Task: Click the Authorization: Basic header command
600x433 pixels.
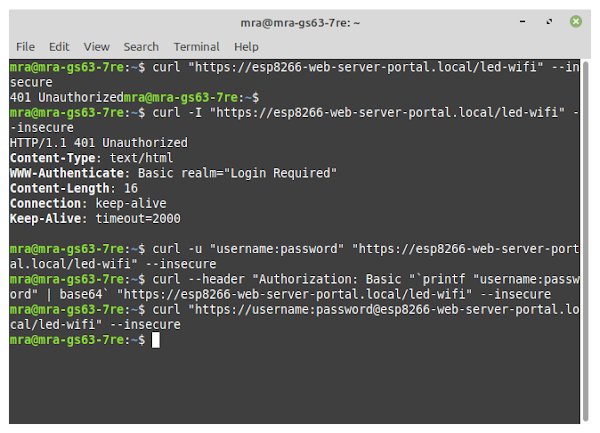Action: pyautogui.click(x=295, y=286)
